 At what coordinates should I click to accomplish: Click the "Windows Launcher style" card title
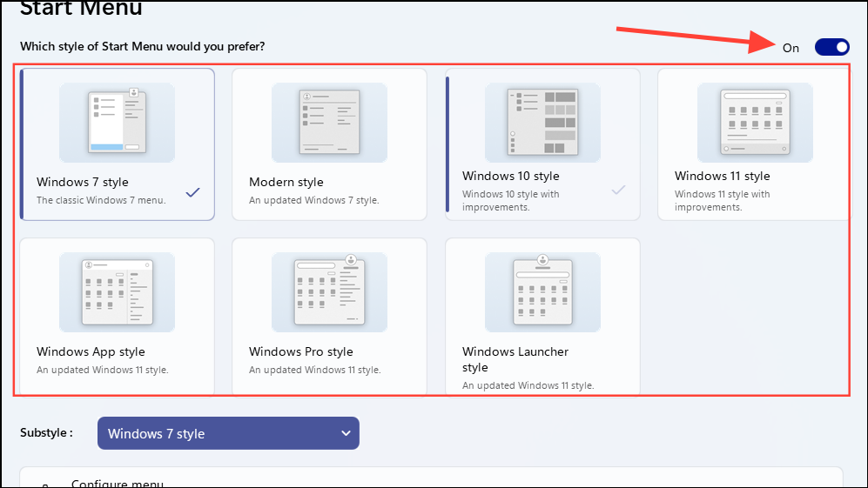coord(515,359)
